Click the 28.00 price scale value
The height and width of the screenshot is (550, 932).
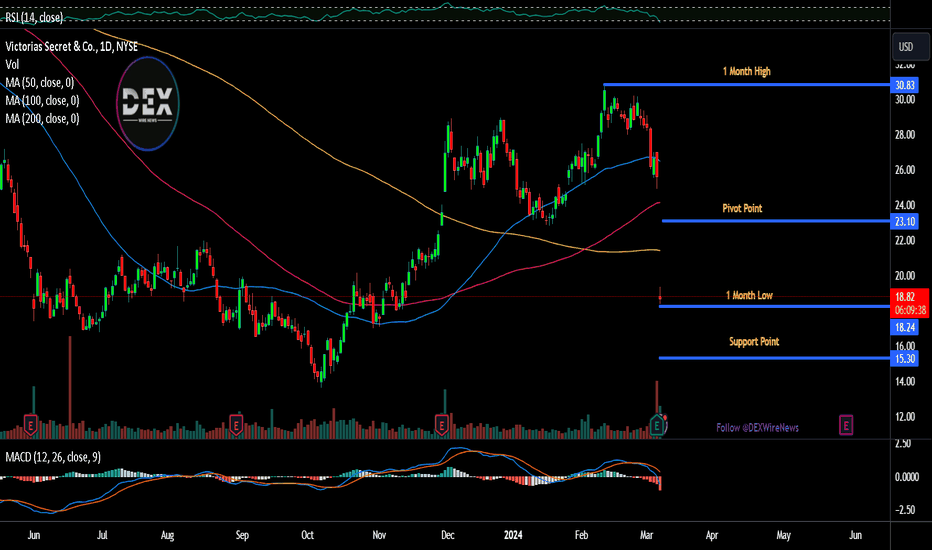(x=905, y=134)
